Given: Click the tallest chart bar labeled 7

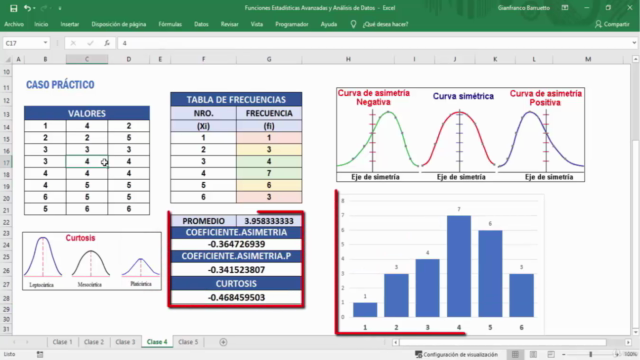Looking at the screenshot, I should 459,266.
